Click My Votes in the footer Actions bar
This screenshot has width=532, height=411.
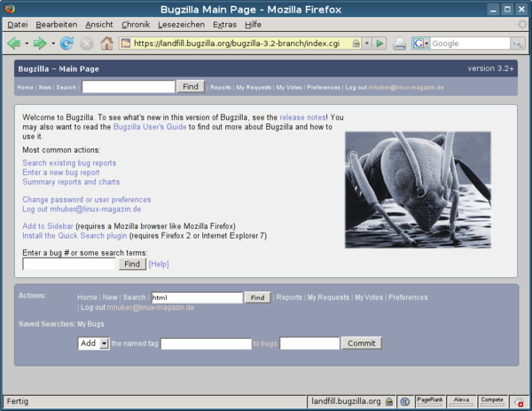369,297
